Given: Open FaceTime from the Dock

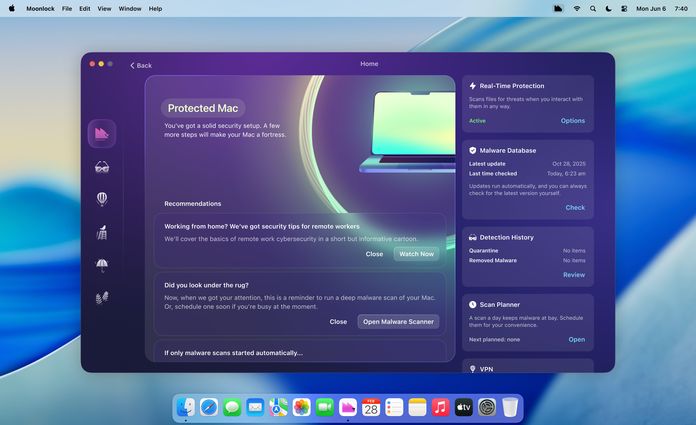Looking at the screenshot, I should point(324,407).
